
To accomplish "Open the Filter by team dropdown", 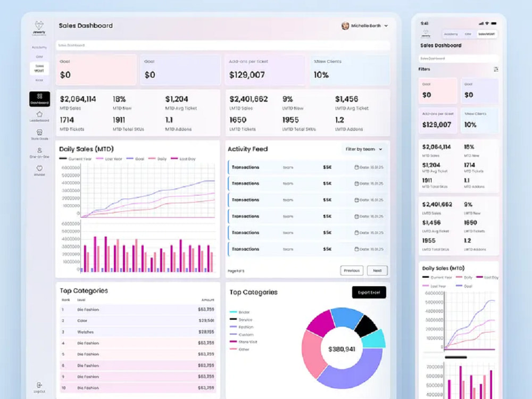I will [364, 149].
